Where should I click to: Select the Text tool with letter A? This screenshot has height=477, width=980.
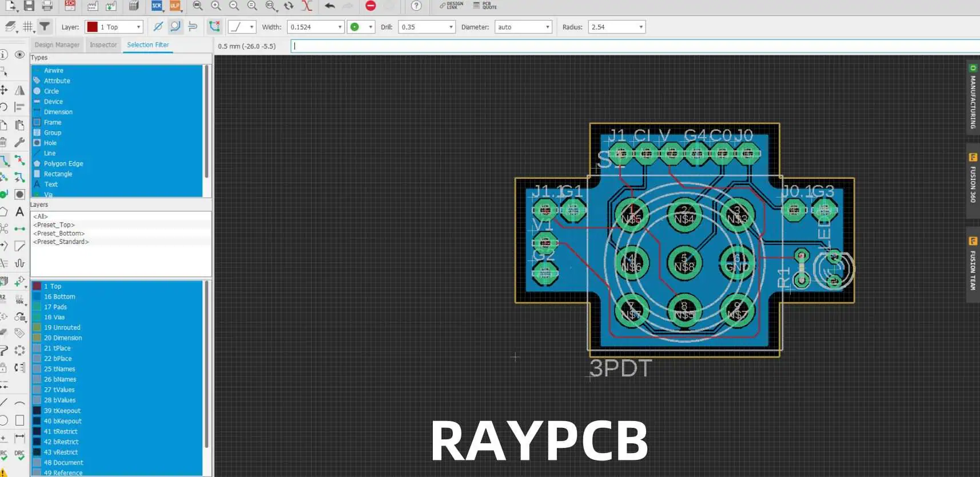[x=19, y=212]
